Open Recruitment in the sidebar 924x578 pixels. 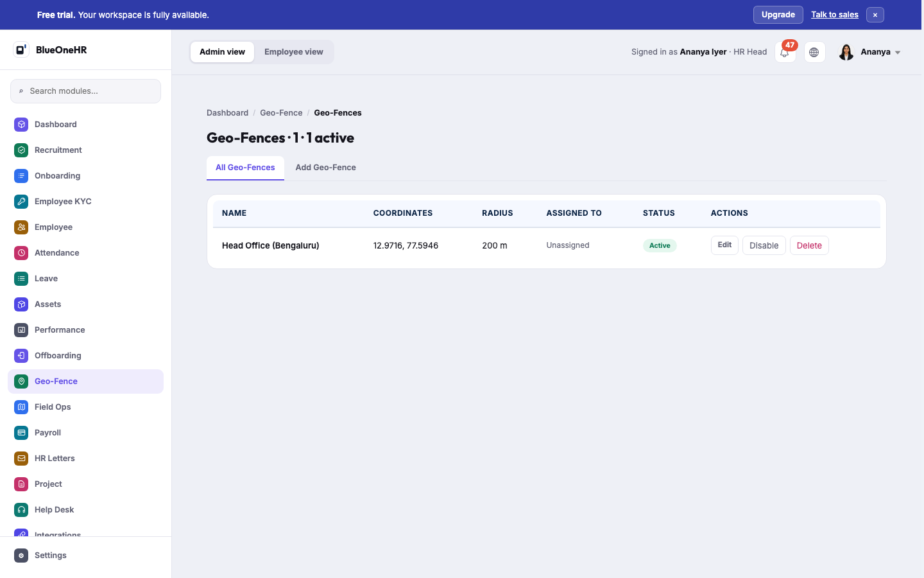coord(85,150)
